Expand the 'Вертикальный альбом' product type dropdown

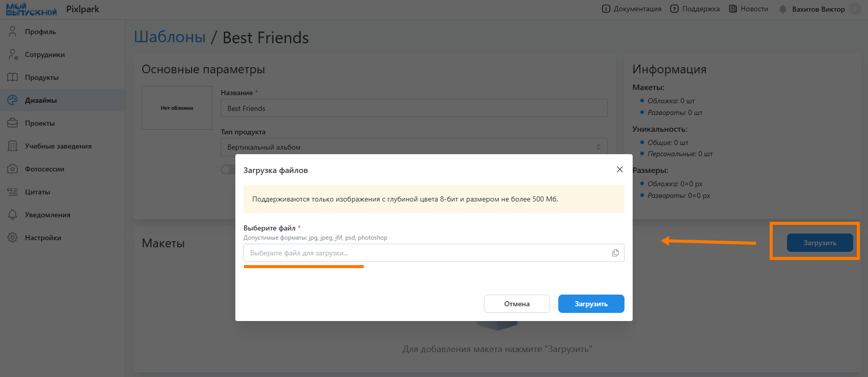pos(414,147)
